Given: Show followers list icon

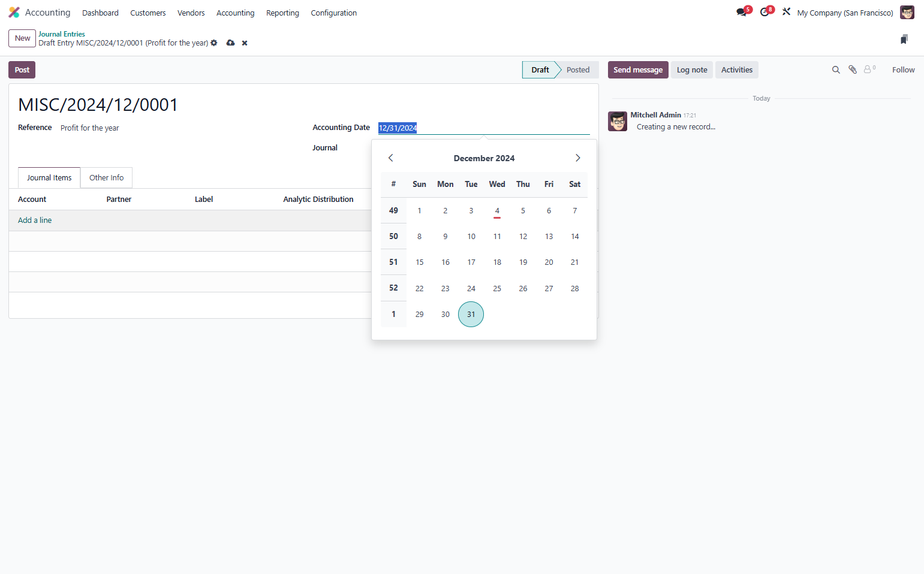Looking at the screenshot, I should (869, 70).
